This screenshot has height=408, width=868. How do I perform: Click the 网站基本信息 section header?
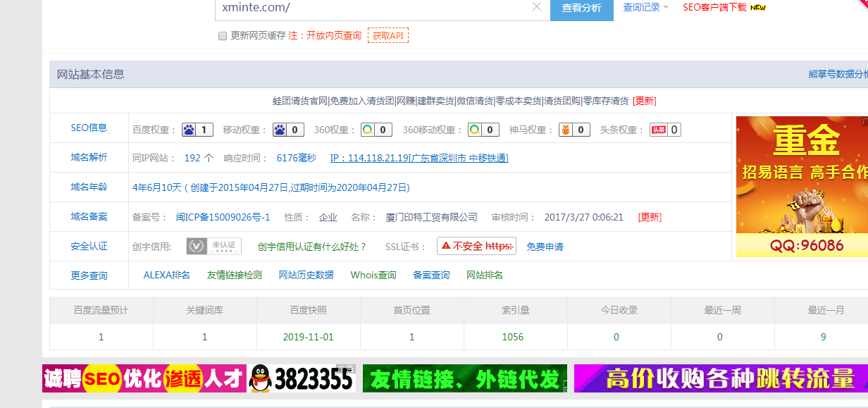tap(91, 74)
